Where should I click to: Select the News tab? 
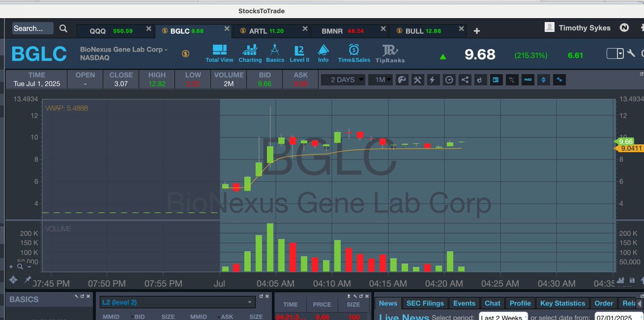(388, 303)
